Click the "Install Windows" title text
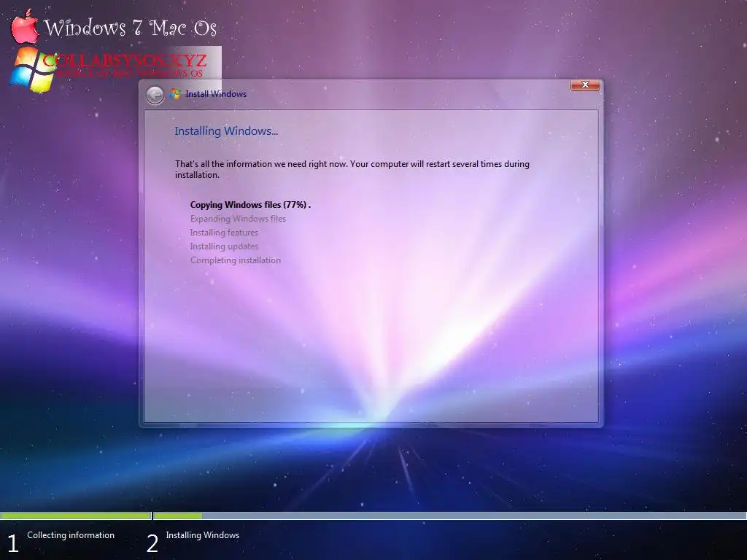 (x=216, y=94)
